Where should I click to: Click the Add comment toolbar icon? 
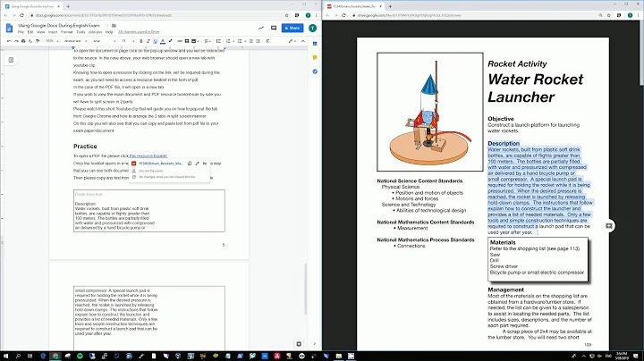coord(187,41)
